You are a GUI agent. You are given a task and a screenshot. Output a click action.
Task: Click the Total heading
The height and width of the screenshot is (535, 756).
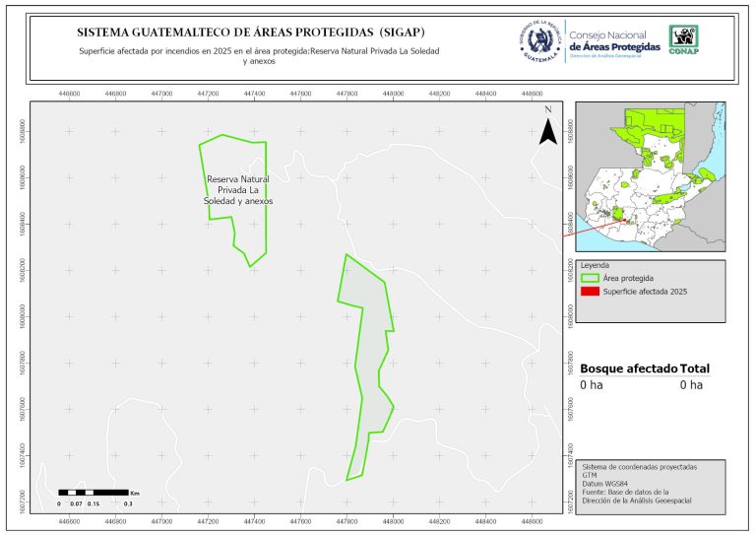[x=695, y=368]
